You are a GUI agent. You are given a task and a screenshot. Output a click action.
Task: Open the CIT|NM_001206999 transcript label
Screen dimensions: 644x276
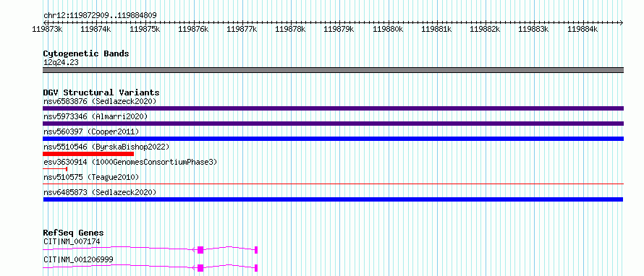[x=78, y=259]
